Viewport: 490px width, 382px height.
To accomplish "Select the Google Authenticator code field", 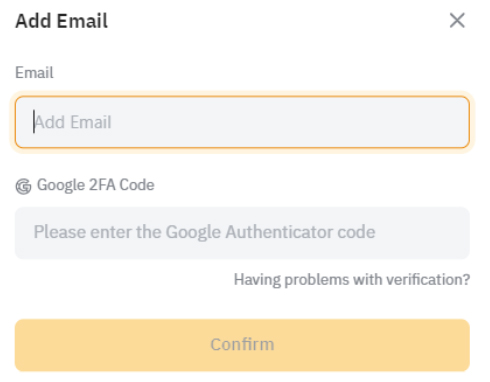I will pos(242,233).
